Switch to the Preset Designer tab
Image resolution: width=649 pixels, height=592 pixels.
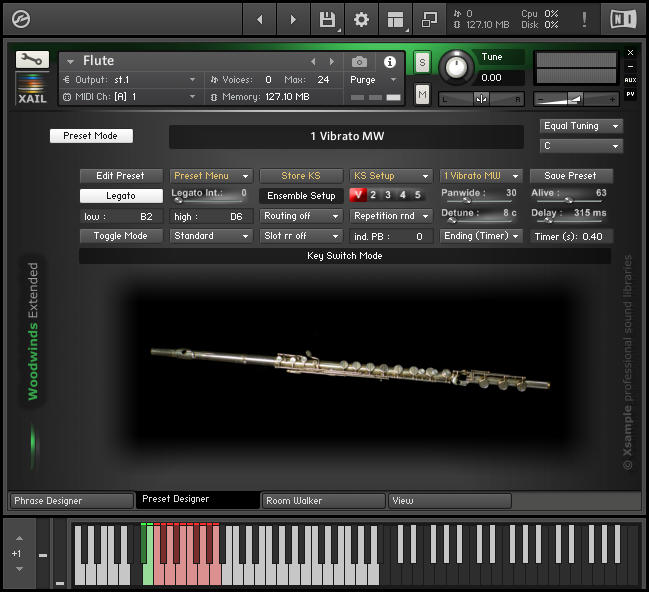point(198,500)
